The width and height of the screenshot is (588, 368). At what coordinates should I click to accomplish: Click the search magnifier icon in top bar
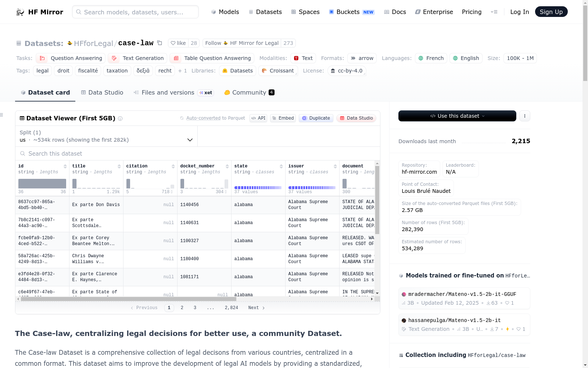pos(79,12)
